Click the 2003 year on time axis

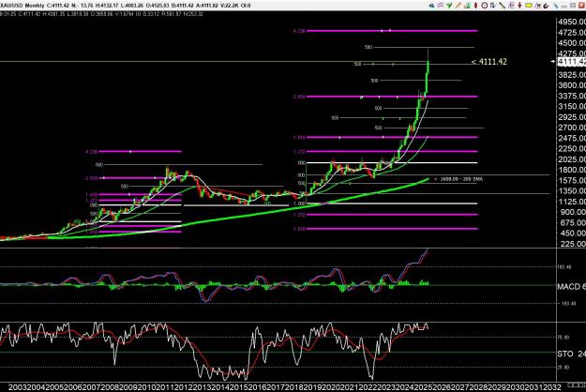pyautogui.click(x=17, y=387)
